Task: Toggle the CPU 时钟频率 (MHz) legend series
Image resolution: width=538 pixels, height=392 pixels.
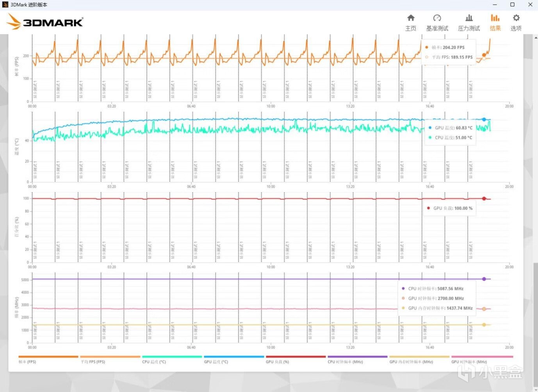Action: pyautogui.click(x=358, y=359)
